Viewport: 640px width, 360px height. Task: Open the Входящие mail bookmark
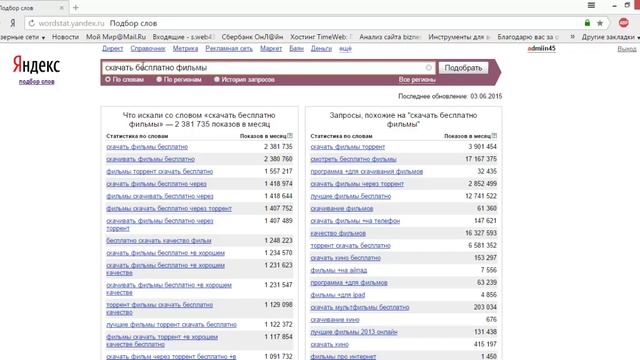pyautogui.click(x=183, y=37)
